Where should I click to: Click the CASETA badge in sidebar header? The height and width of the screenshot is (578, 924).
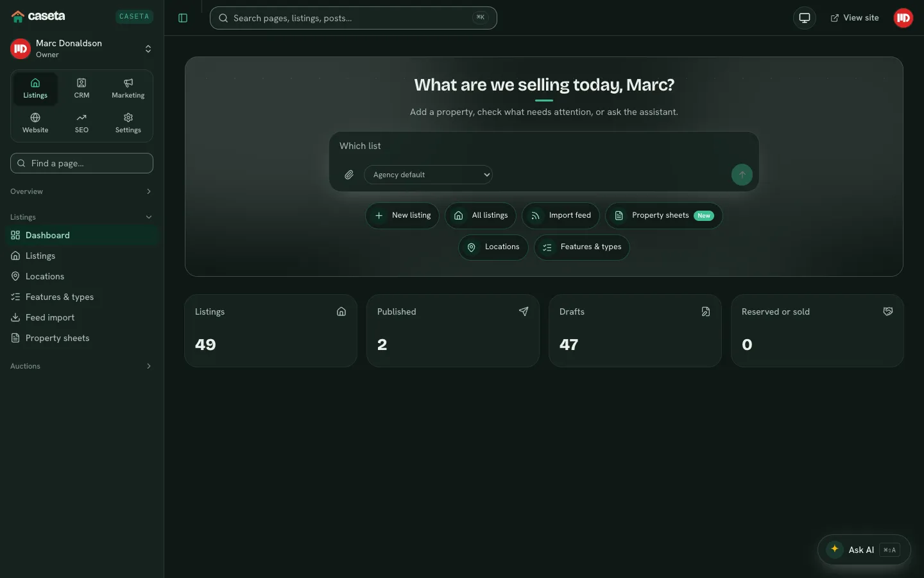coord(134,17)
